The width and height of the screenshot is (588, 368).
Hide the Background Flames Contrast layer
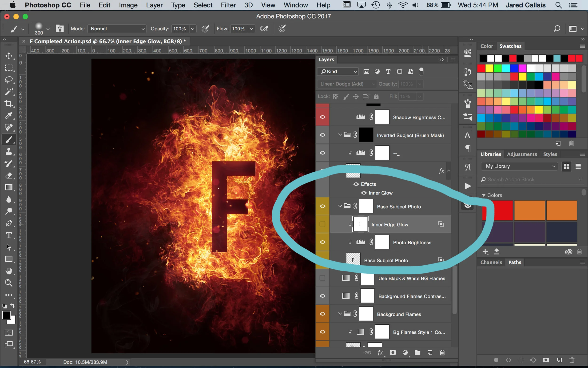322,296
